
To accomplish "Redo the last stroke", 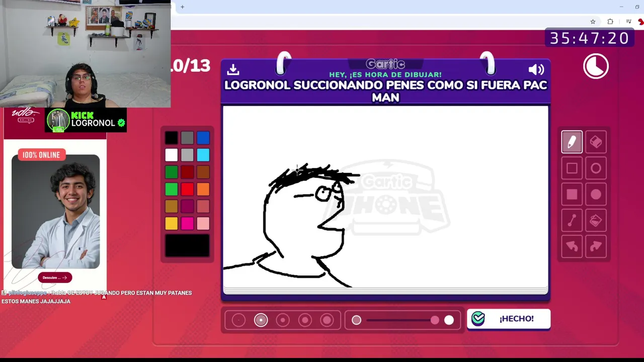I will 596,246.
